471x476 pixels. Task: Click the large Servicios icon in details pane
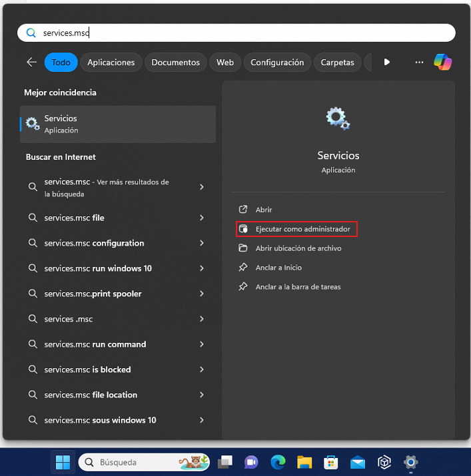pyautogui.click(x=338, y=119)
